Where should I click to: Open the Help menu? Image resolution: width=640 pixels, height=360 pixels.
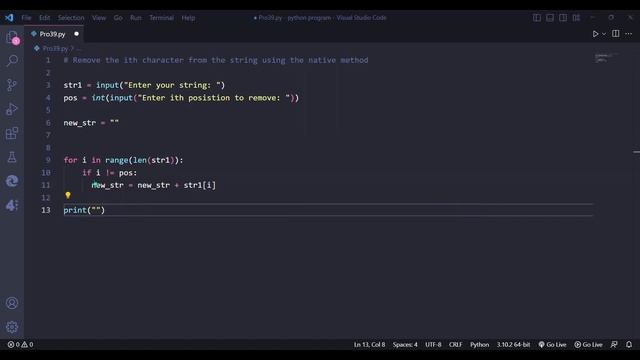(x=188, y=18)
